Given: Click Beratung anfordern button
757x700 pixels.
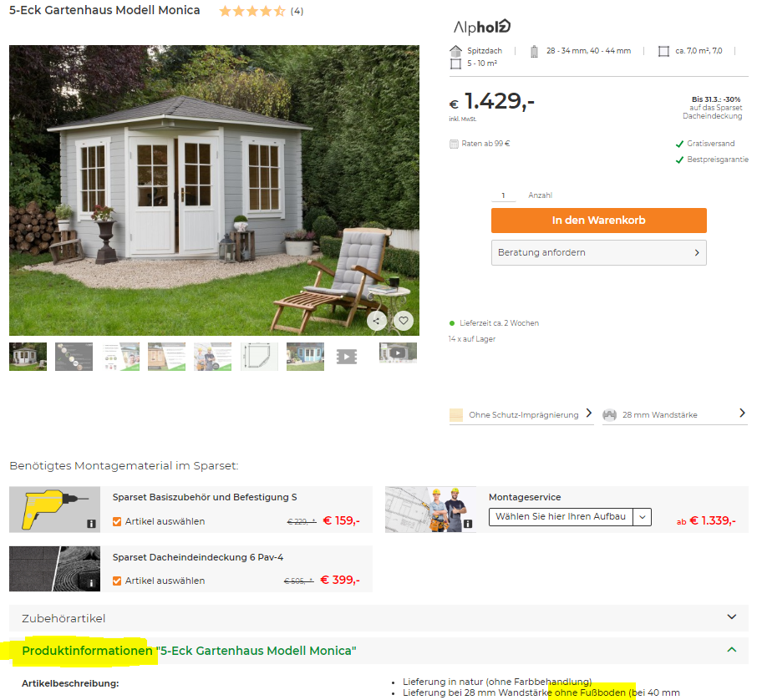Looking at the screenshot, I should click(x=598, y=252).
